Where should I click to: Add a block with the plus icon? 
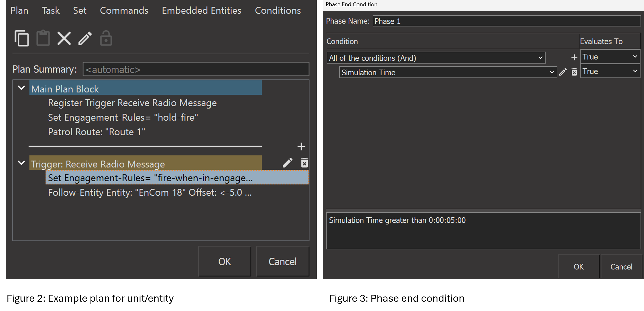pyautogui.click(x=301, y=147)
